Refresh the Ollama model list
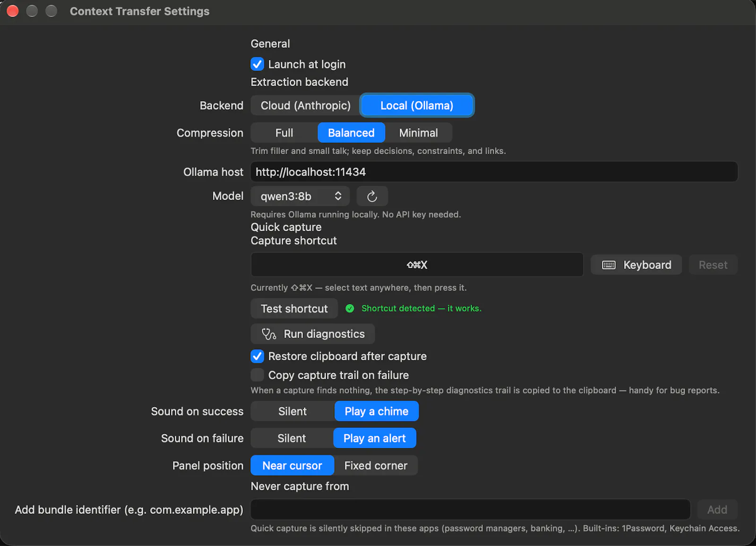Image resolution: width=756 pixels, height=546 pixels. 372,196
